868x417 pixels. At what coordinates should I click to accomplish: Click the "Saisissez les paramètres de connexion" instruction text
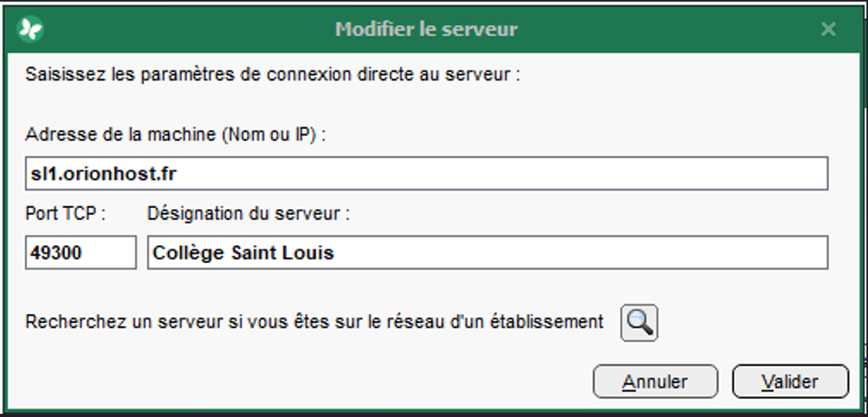(x=272, y=75)
